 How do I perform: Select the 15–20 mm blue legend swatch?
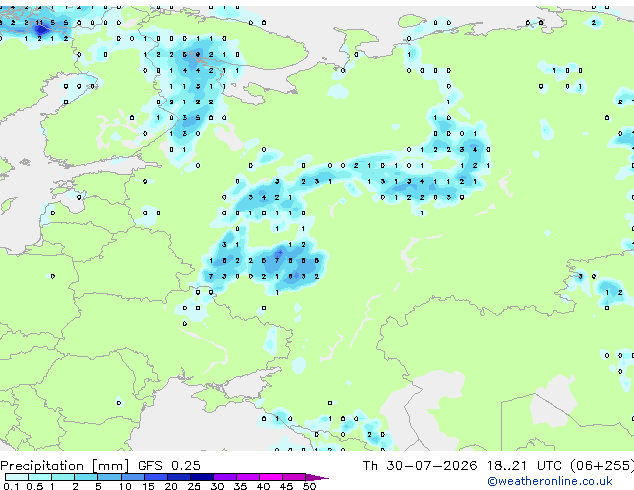[x=155, y=477]
